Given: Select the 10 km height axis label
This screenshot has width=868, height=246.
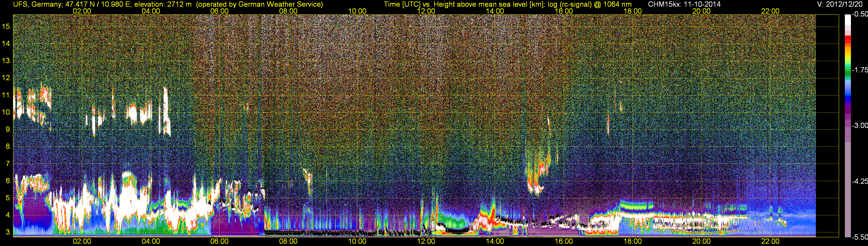Looking at the screenshot, I should click(x=6, y=112).
